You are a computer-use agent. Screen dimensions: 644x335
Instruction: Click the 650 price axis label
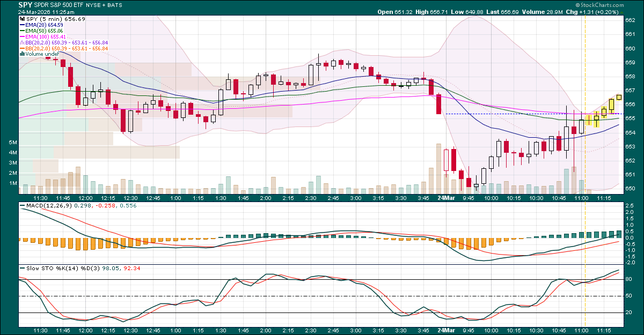631,189
